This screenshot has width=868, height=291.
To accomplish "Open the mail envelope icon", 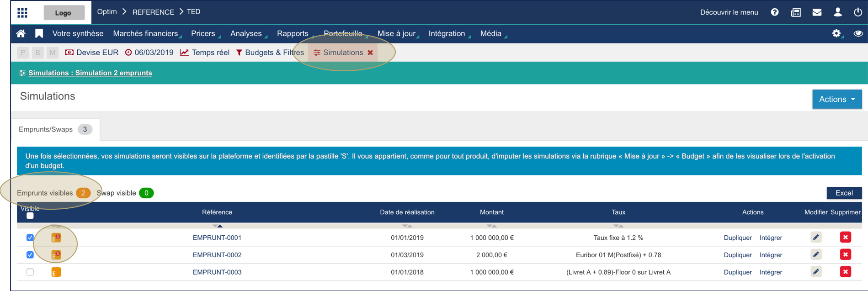I will pyautogui.click(x=817, y=12).
